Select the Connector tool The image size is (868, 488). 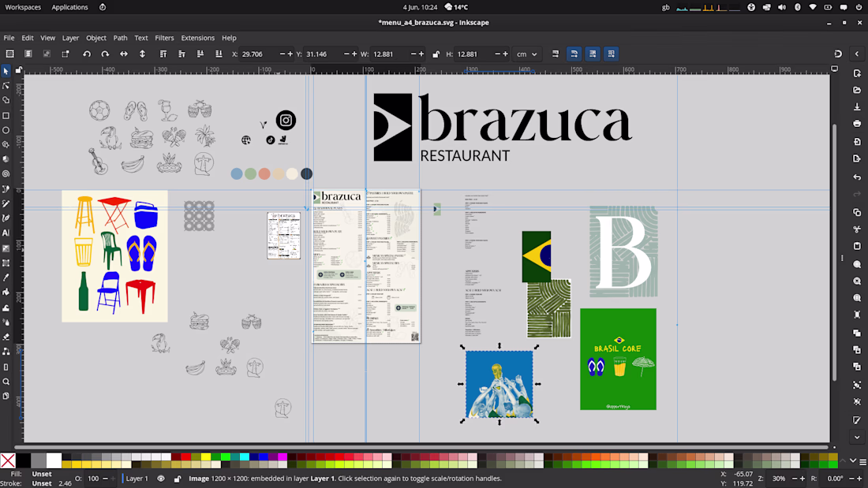pos(6,352)
